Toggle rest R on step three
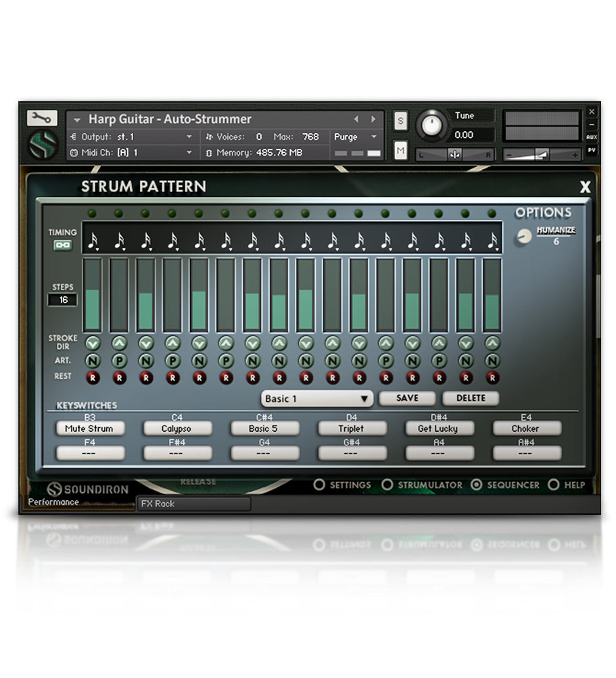The height and width of the screenshot is (678, 616). tap(146, 378)
